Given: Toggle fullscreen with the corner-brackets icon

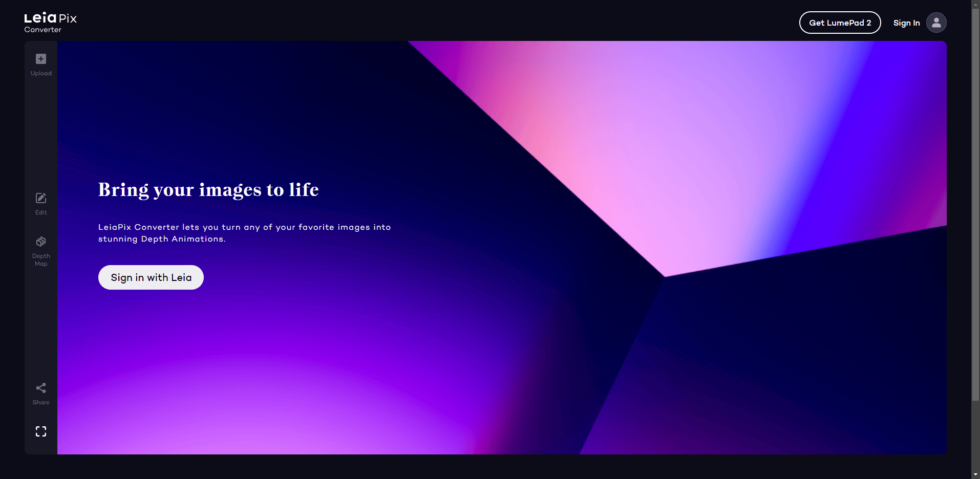Looking at the screenshot, I should 41,431.
